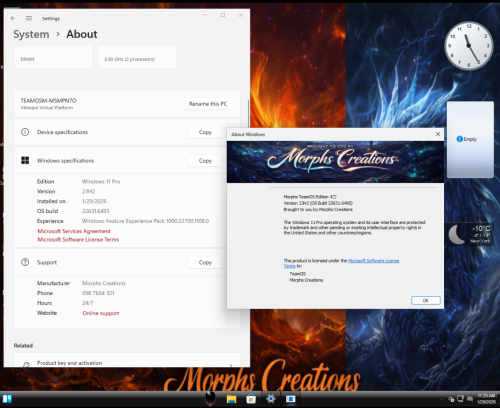The height and width of the screenshot is (408, 500).
Task: Open the Alienware head taskbar icon
Action: [x=210, y=398]
